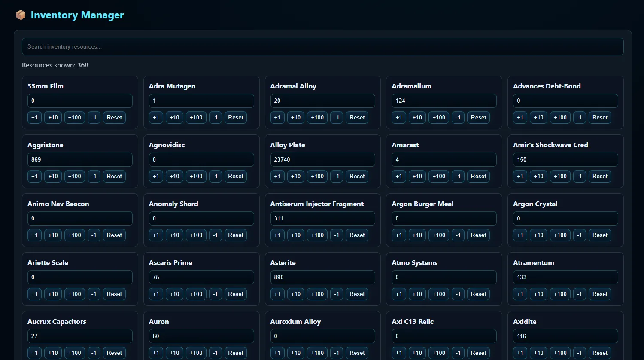Add 100 to Adramal Alloy

pos(317,117)
